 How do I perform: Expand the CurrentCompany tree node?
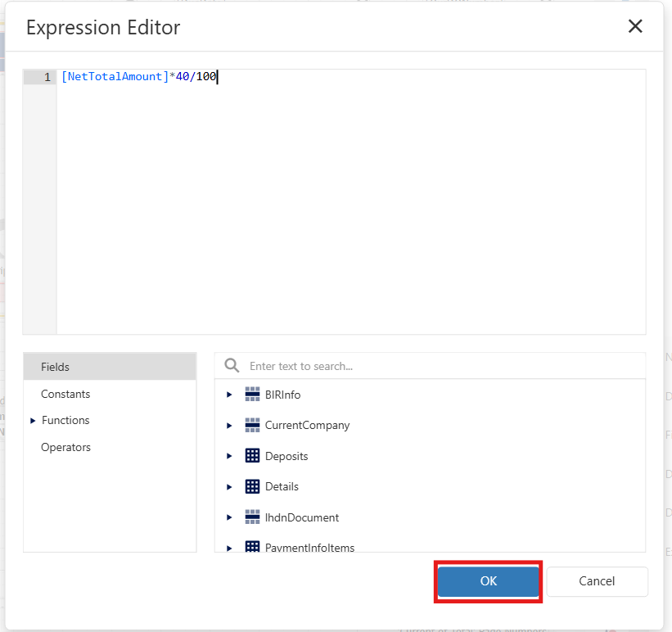tap(229, 426)
